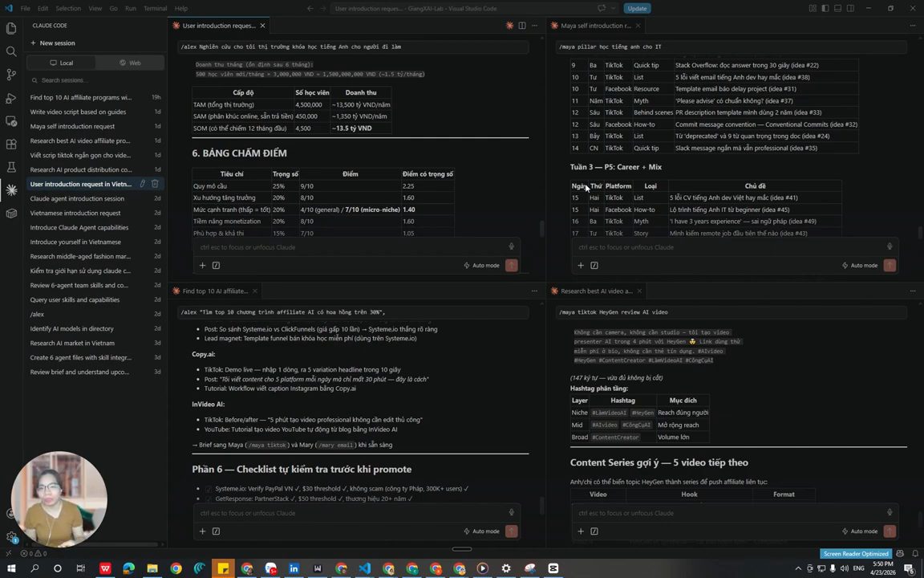Image resolution: width=924 pixels, height=578 pixels.
Task: Click scrollbar thumb of User introduction pane
Action: pyautogui.click(x=541, y=229)
